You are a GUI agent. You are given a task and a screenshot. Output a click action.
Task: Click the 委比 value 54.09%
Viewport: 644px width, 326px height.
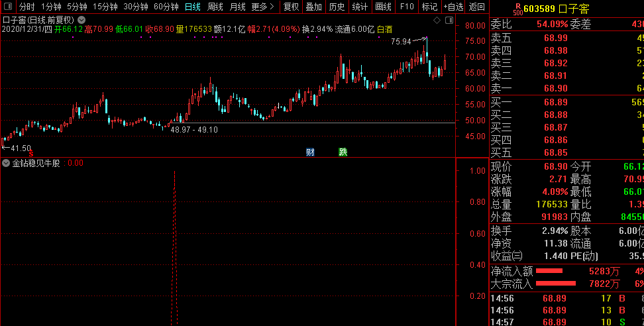[553, 25]
